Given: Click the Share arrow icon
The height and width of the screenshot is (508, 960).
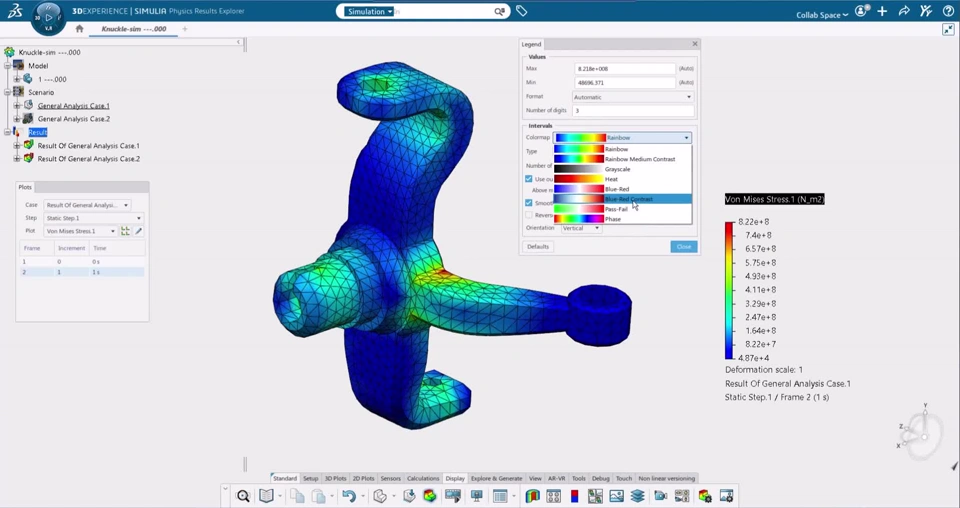Looking at the screenshot, I should pyautogui.click(x=904, y=11).
